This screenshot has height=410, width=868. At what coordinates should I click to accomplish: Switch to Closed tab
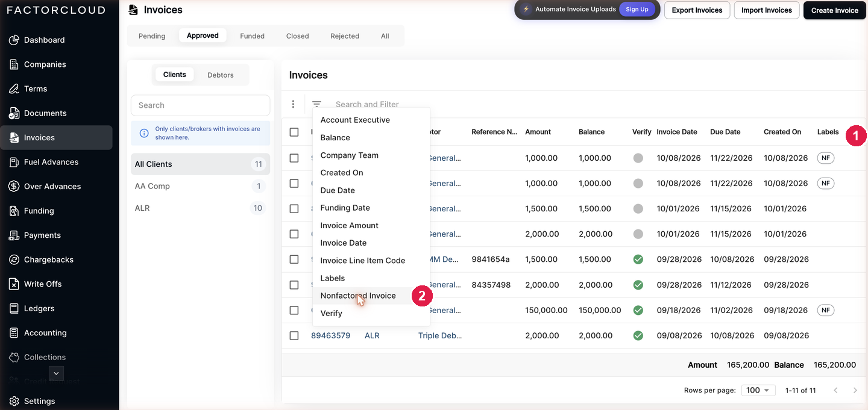point(298,36)
